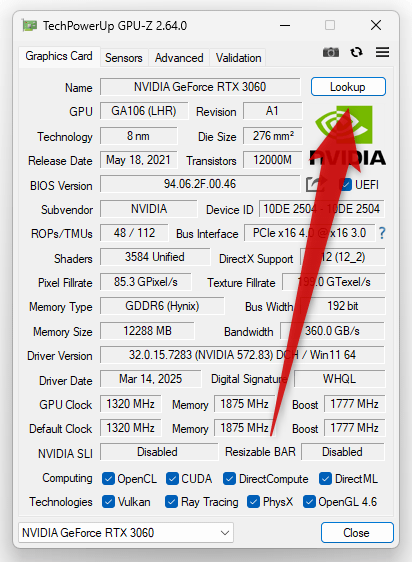Toggle the Vulkan checkbox
Screen dimensions: 412x562
point(108,502)
